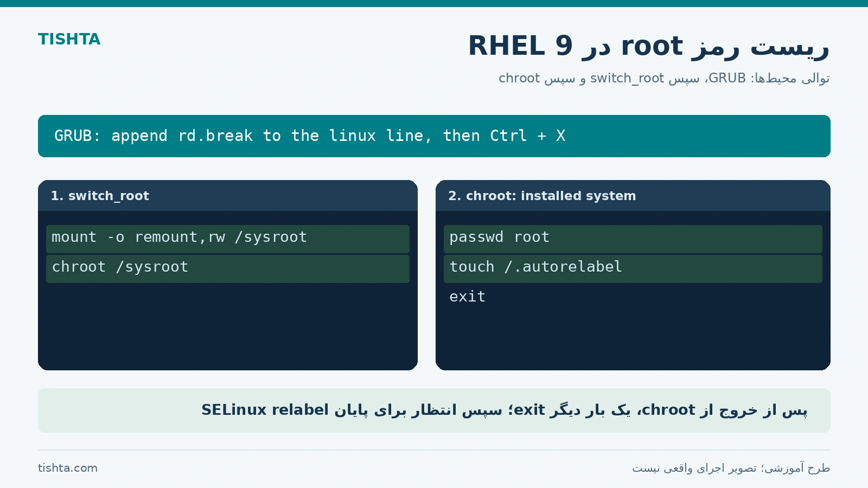Click the 'mount -o remount,rw /sysroot' command
Viewport: 868px width, 488px height.
pos(228,239)
